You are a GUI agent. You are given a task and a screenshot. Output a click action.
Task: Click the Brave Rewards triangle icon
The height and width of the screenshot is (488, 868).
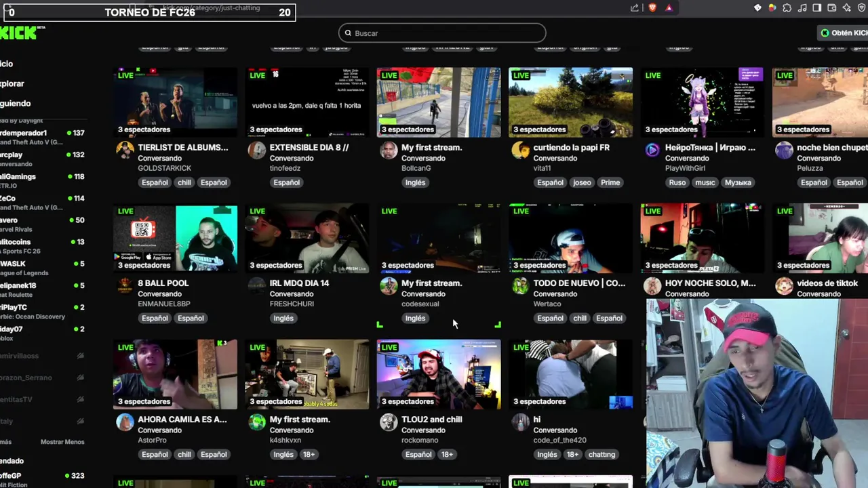(x=669, y=8)
